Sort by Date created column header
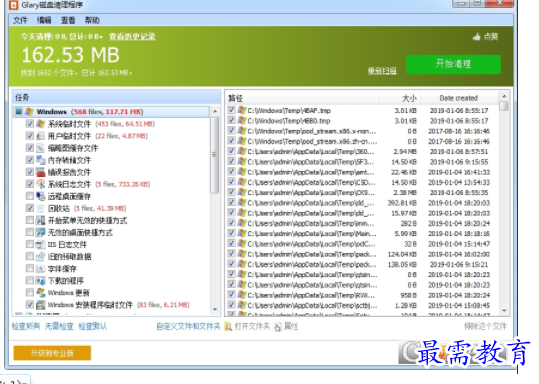539x384 pixels. pyautogui.click(x=460, y=98)
